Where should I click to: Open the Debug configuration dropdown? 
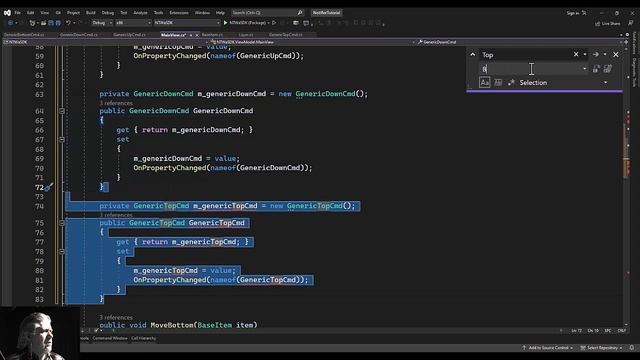point(102,23)
